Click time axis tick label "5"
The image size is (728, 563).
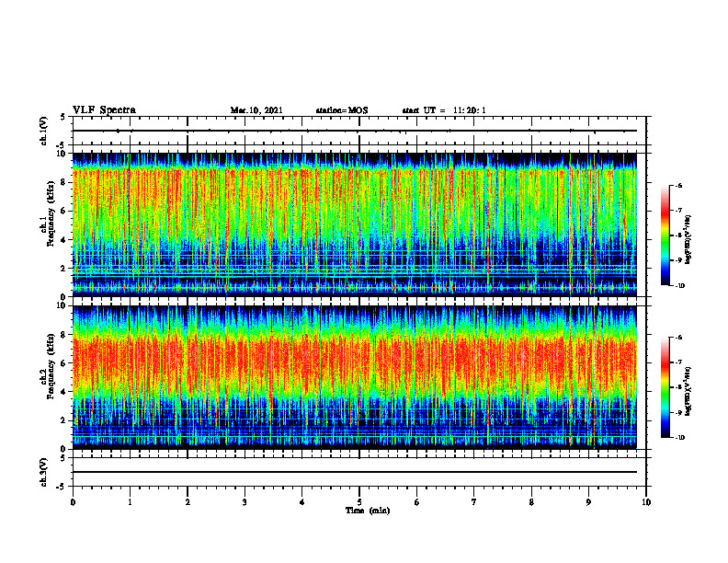359,502
